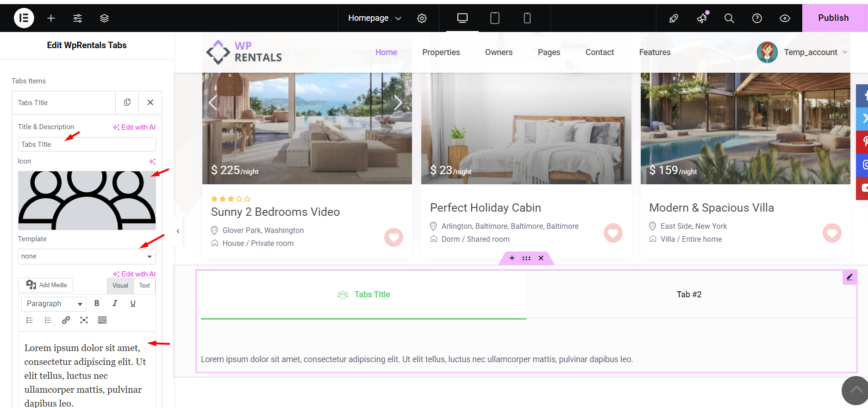Toggle bold in the text editor
Viewport: 868px width, 408px height.
pyautogui.click(x=97, y=303)
